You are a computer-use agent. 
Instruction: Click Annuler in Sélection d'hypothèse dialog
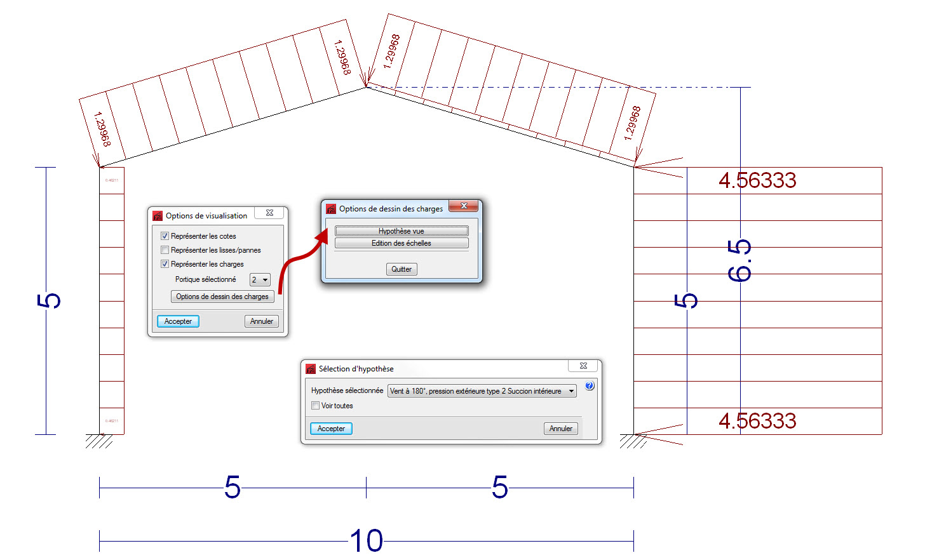click(x=560, y=429)
